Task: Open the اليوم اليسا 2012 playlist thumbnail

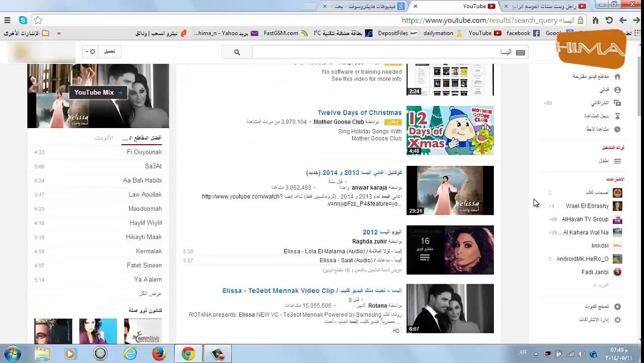Action: pyautogui.click(x=450, y=250)
